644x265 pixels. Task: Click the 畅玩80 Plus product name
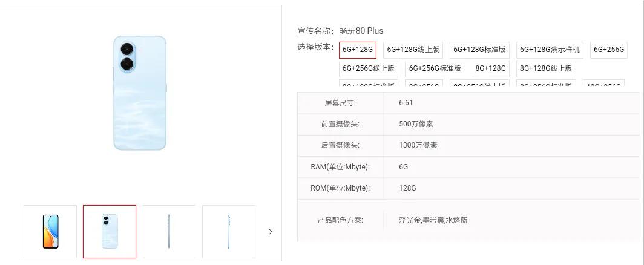click(361, 31)
